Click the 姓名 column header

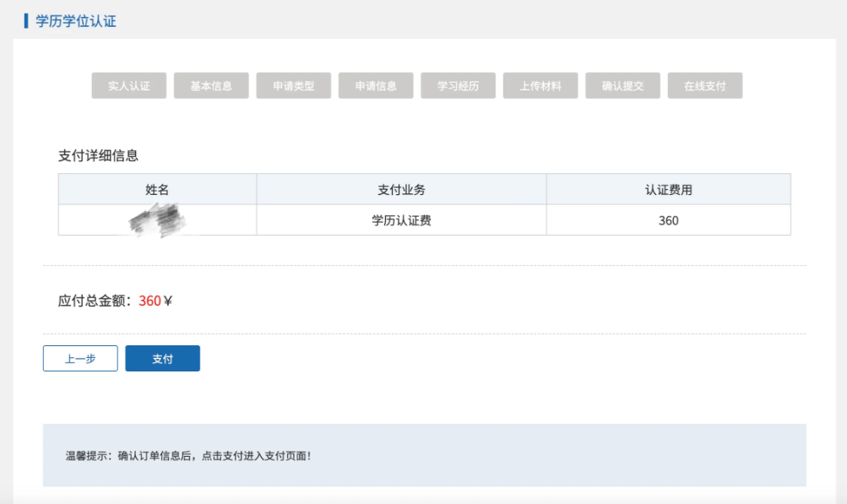(x=157, y=188)
